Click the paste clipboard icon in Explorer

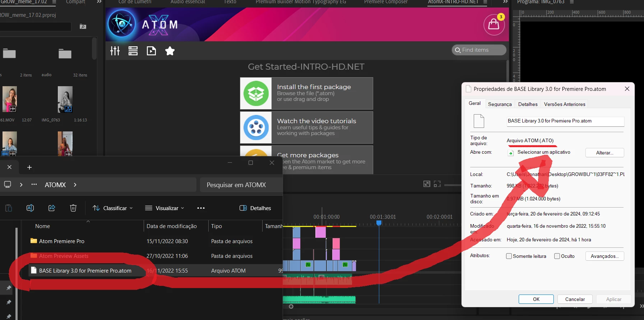(9, 208)
